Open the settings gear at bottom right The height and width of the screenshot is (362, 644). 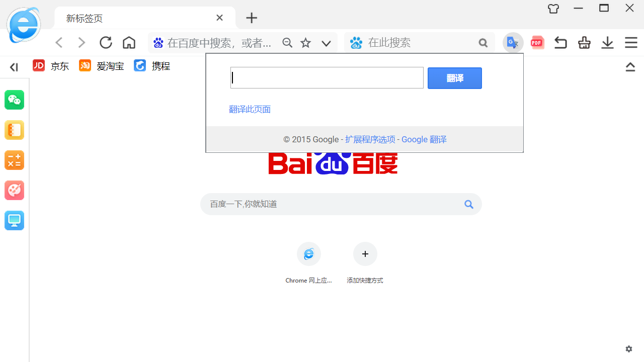tap(628, 348)
